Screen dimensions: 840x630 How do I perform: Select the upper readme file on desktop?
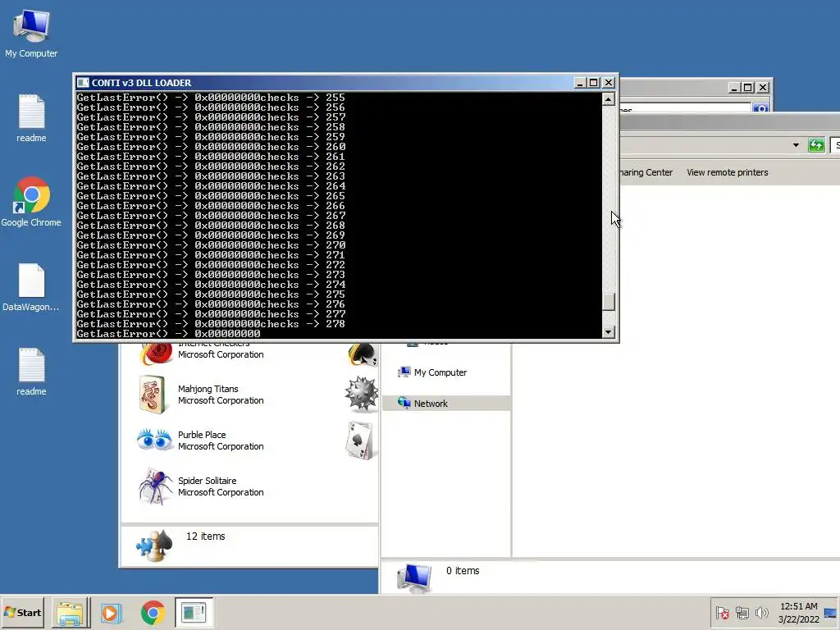31,118
